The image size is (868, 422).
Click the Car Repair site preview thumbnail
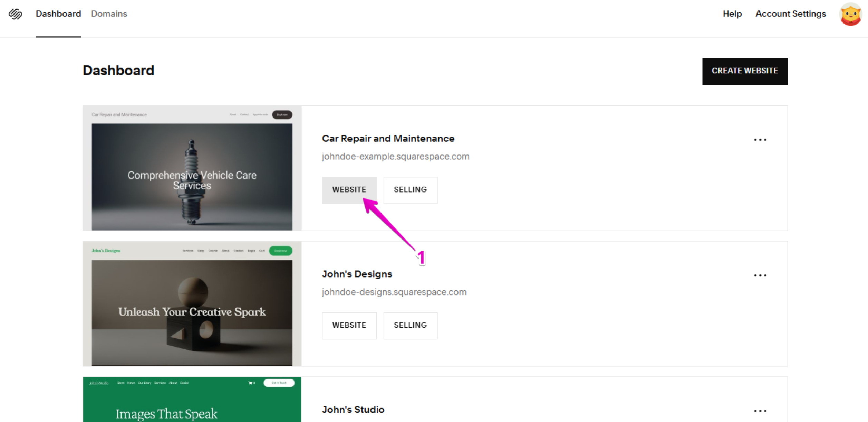(192, 168)
